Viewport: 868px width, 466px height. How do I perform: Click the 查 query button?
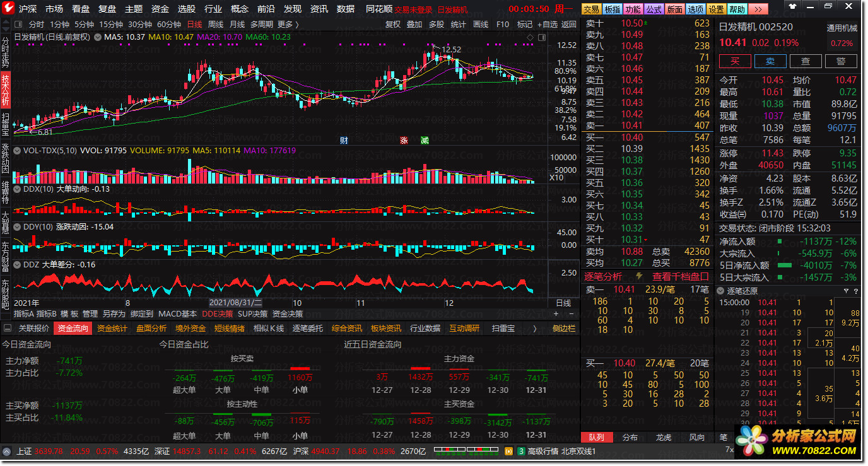tap(806, 61)
